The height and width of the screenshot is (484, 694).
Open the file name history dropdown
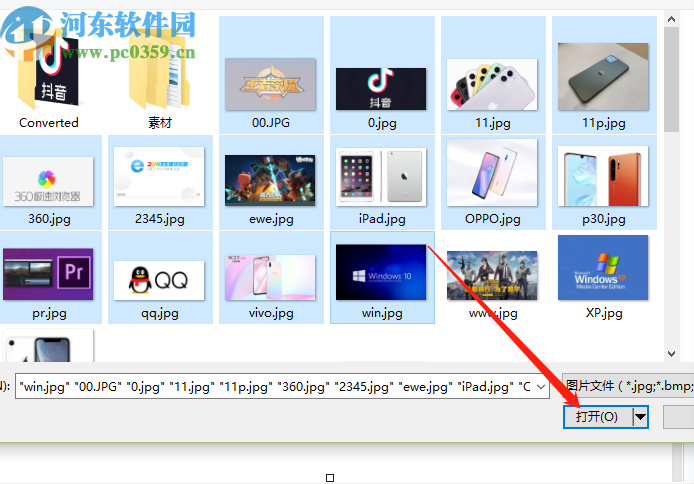point(541,387)
